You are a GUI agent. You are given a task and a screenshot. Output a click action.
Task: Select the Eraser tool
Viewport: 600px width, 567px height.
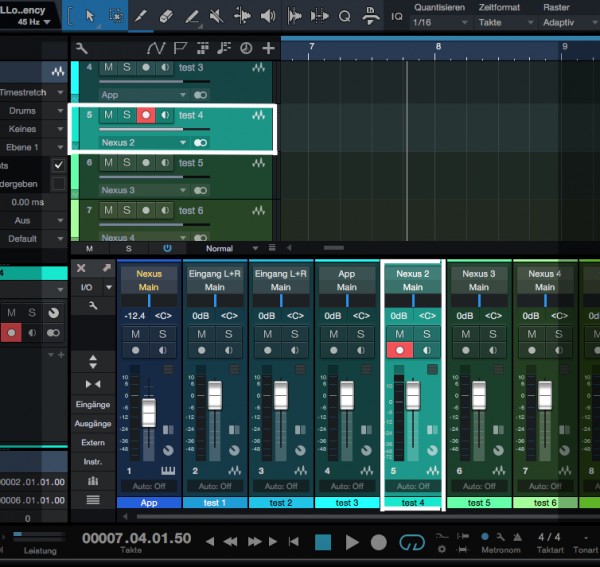point(166,16)
